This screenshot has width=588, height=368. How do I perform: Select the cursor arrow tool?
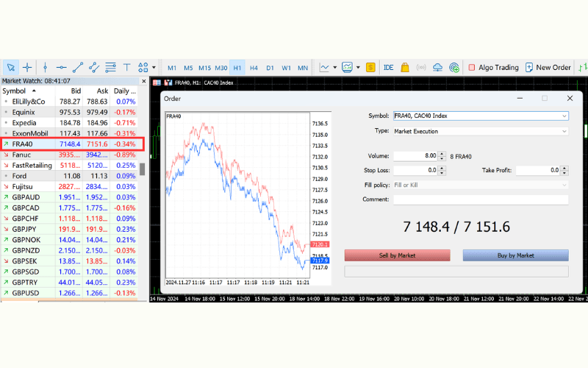(x=11, y=67)
